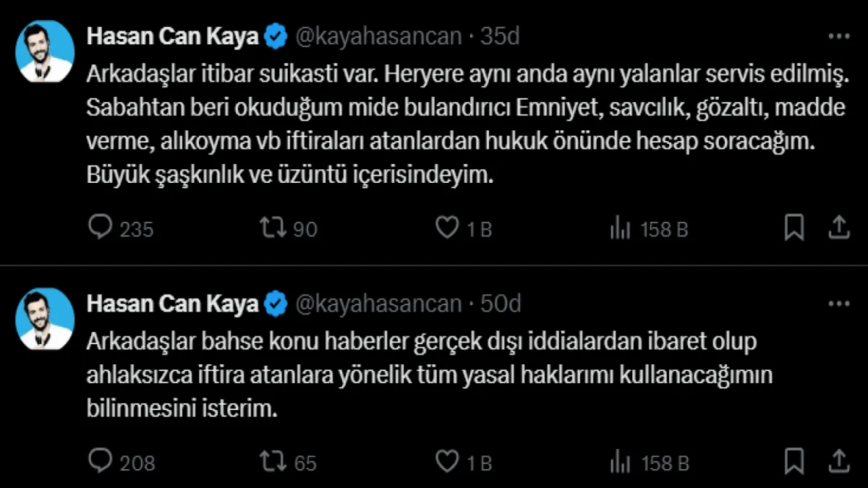
Task: Click @kayahasancan handle in second tweet
Action: pyautogui.click(x=378, y=304)
